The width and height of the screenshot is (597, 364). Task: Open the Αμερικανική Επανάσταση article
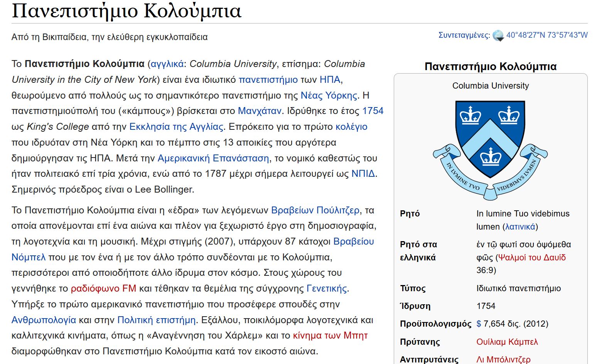point(213,158)
